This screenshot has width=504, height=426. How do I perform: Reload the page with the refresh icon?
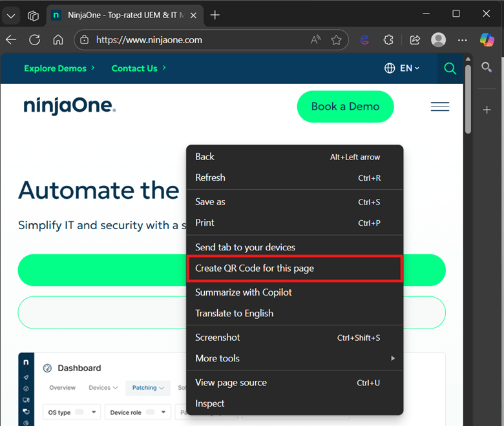coord(35,40)
